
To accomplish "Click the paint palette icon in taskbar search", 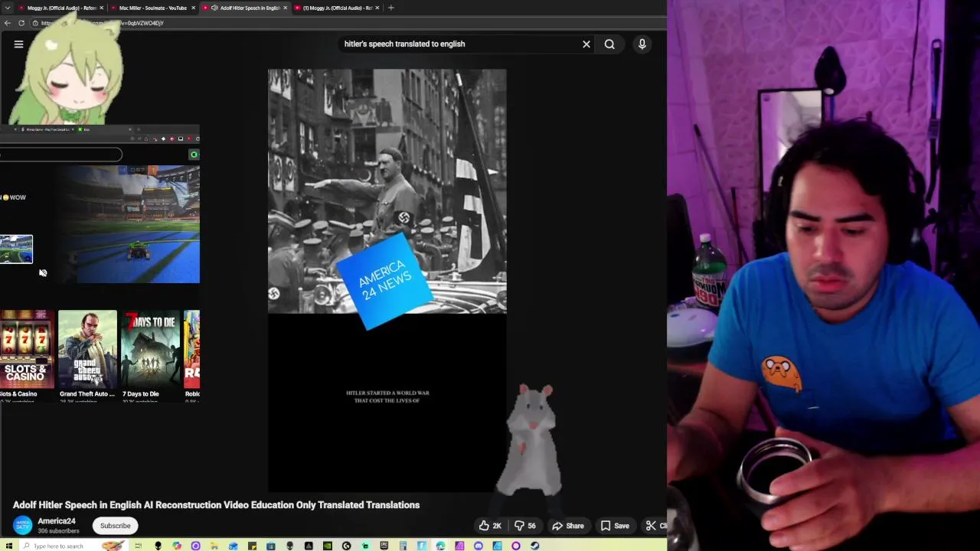I will click(113, 546).
